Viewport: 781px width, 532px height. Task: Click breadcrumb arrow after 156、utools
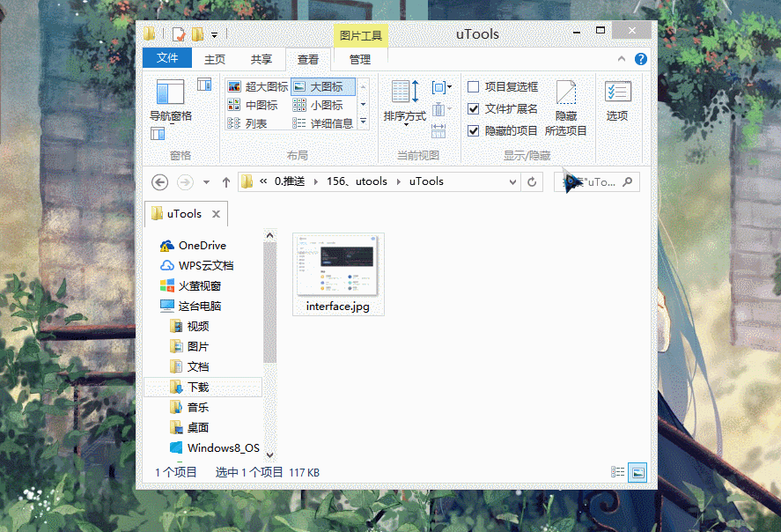point(399,181)
